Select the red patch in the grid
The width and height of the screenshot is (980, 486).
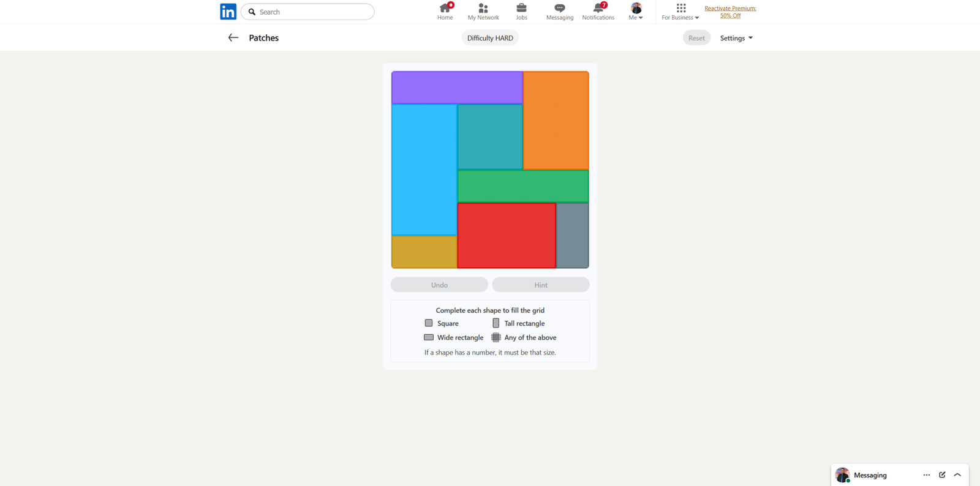click(507, 236)
